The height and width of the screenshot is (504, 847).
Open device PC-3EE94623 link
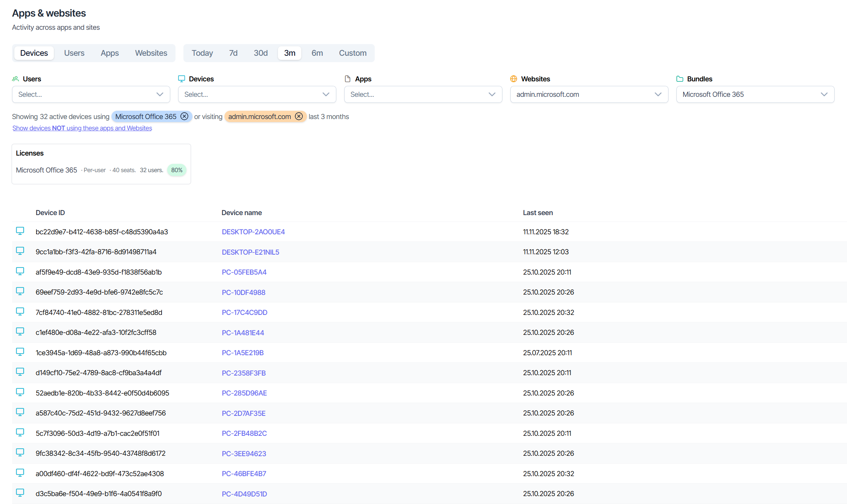pos(244,454)
